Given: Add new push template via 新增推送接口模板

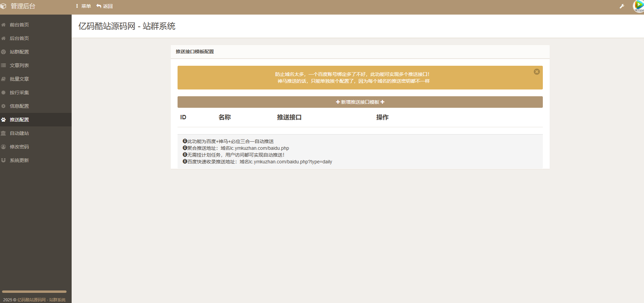Looking at the screenshot, I should (360, 102).
